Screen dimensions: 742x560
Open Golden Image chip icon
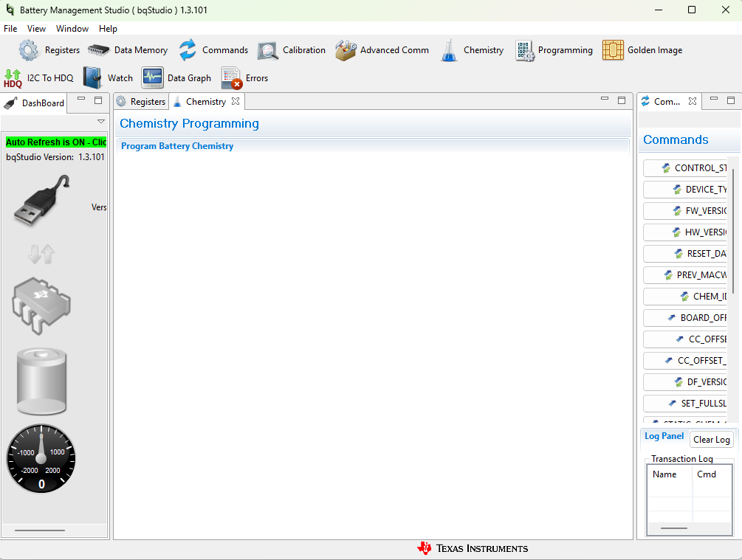(x=613, y=50)
